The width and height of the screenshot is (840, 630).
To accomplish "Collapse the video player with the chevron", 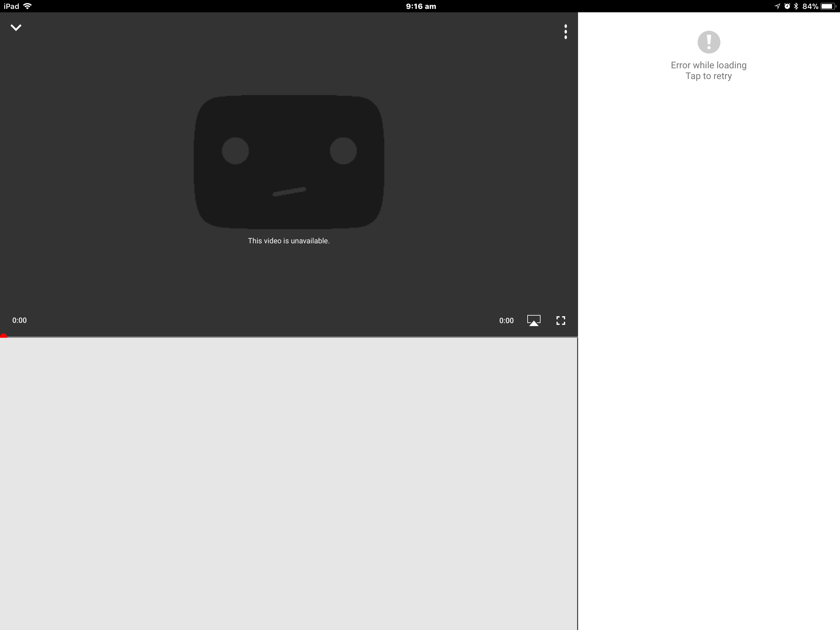I will point(16,28).
